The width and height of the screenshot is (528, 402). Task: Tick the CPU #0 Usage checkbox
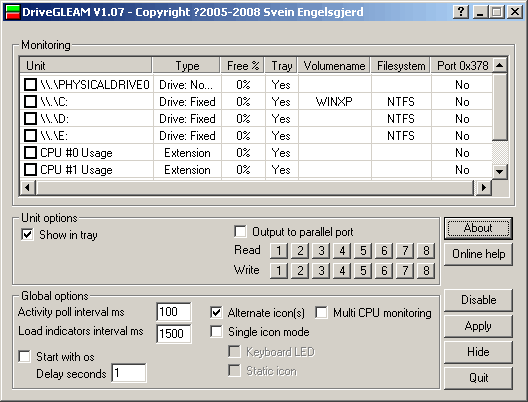(30, 153)
